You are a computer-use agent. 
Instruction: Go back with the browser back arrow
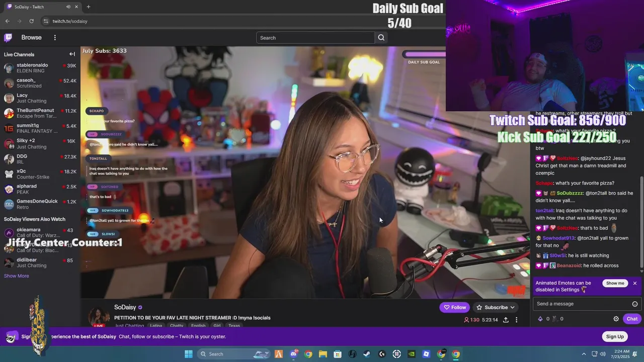(x=7, y=21)
